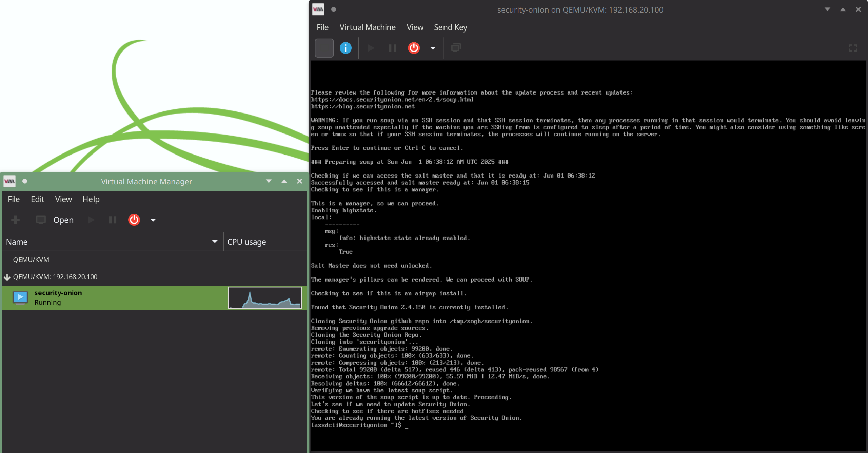
Task: Click Run play icon in Virtual Machine Manager
Action: tap(91, 220)
